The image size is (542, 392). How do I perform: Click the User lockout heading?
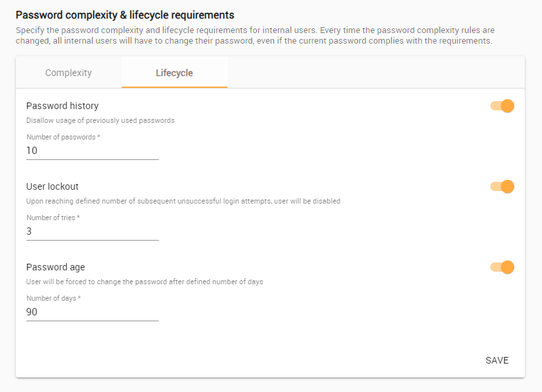tap(52, 186)
